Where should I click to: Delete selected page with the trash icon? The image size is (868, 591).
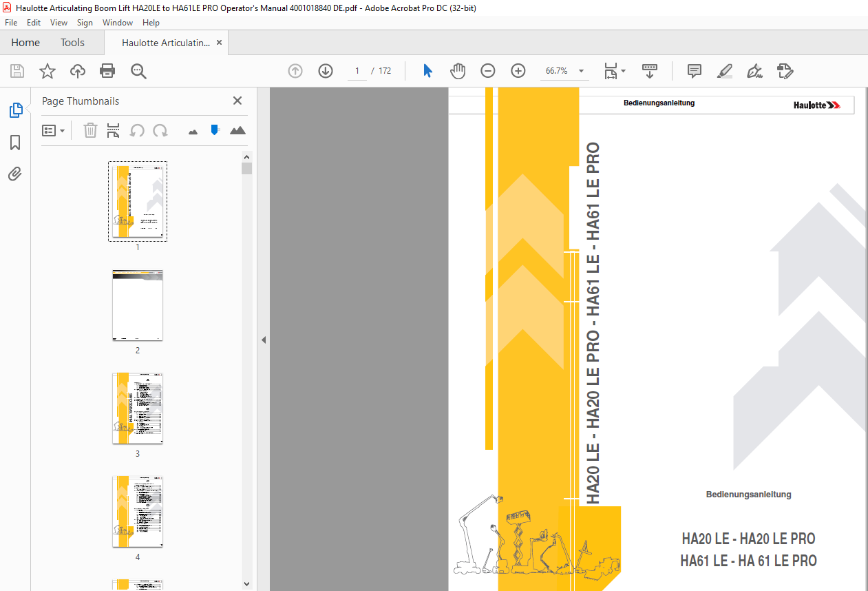tap(90, 130)
